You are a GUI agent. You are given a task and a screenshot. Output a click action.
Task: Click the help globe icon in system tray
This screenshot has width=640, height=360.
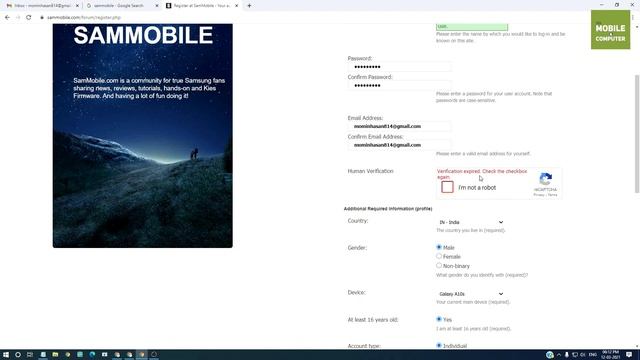click(549, 355)
